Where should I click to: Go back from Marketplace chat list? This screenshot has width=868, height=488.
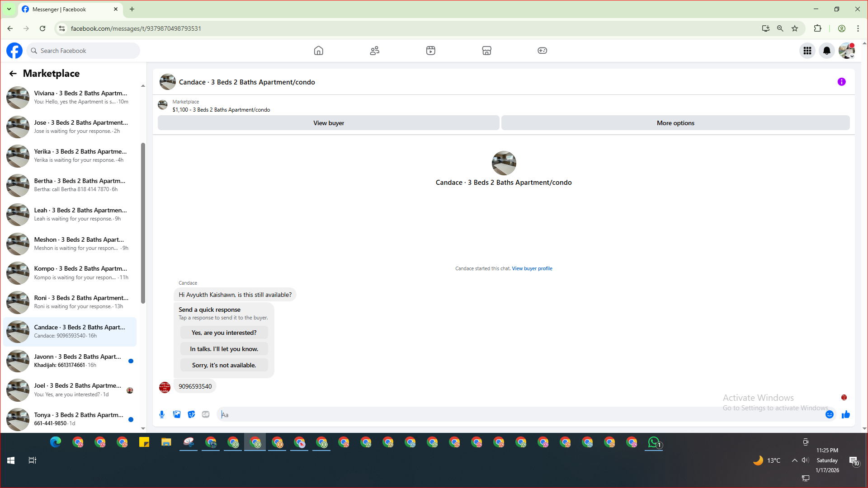13,74
